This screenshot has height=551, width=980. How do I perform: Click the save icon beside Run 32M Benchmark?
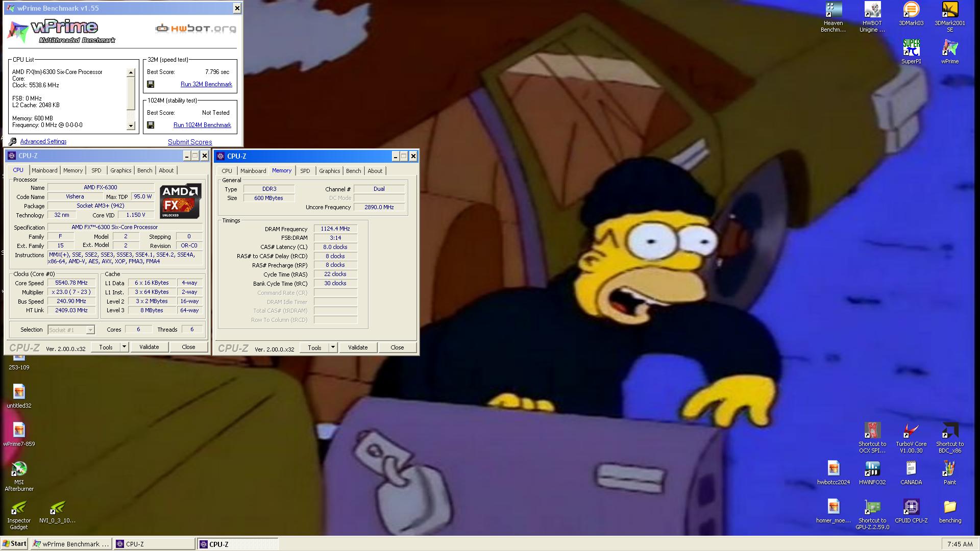(x=151, y=84)
